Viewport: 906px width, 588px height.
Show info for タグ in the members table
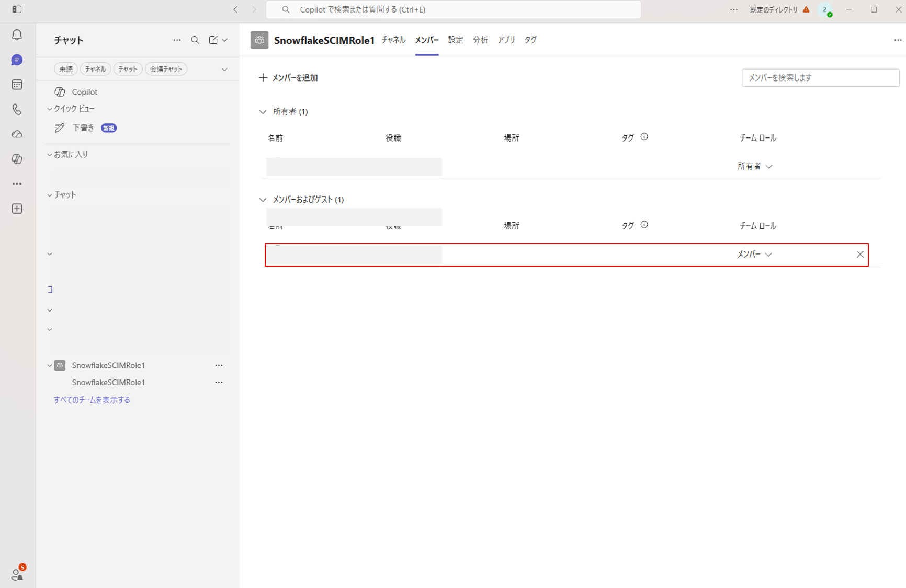(x=644, y=225)
